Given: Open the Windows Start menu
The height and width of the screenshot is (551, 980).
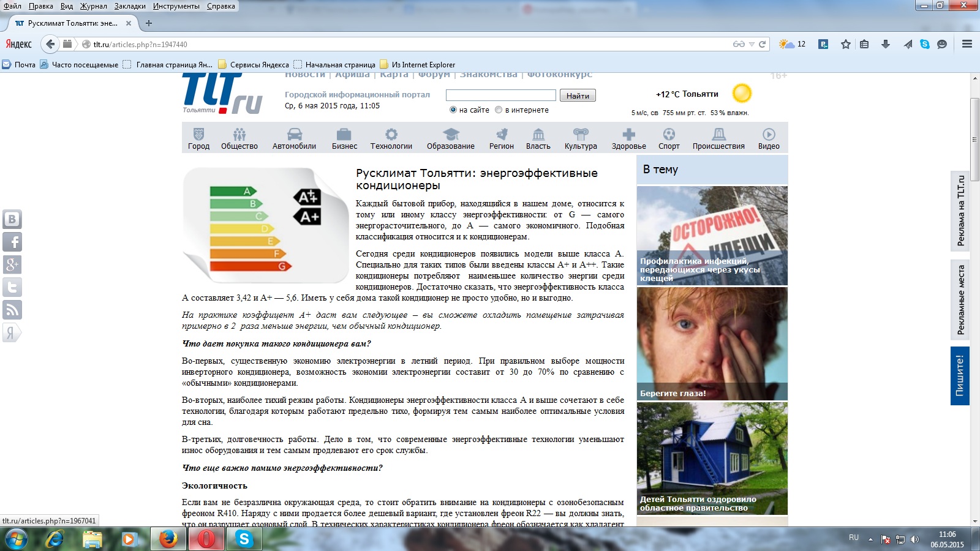Looking at the screenshot, I should coord(16,539).
